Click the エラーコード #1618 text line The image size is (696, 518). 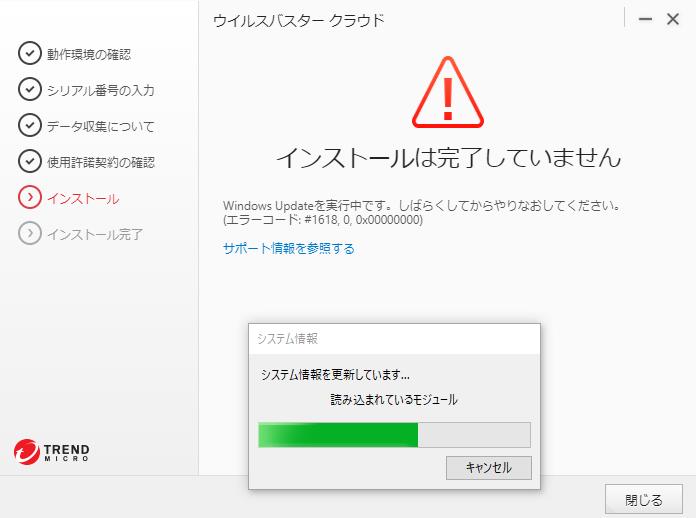coord(323,220)
